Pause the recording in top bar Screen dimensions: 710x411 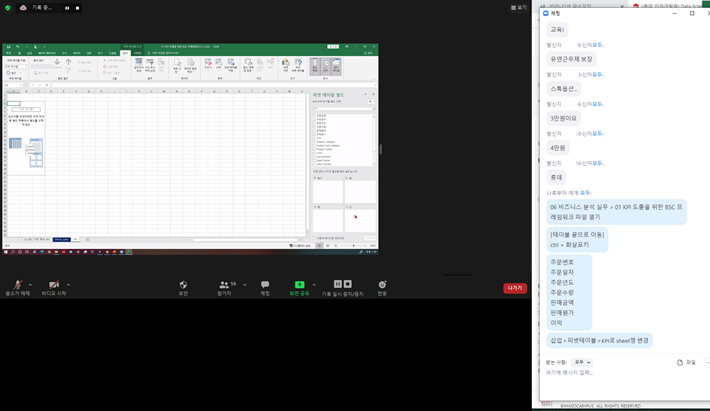[x=68, y=7]
